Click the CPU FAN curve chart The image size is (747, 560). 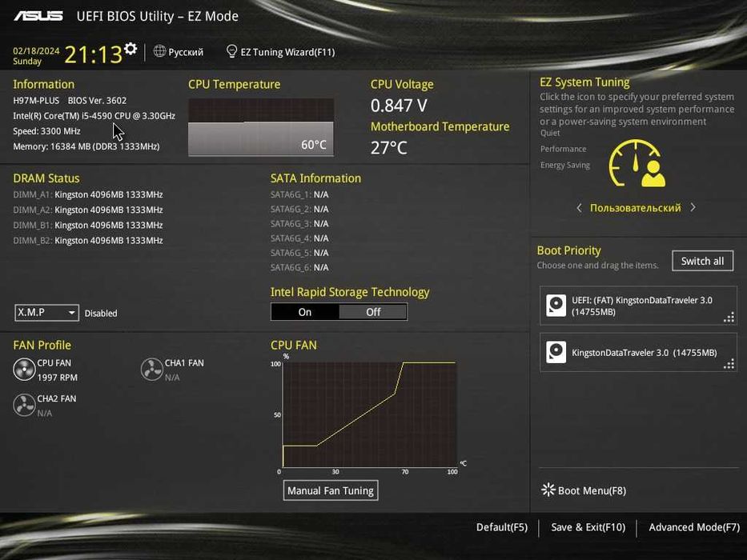(x=369, y=414)
